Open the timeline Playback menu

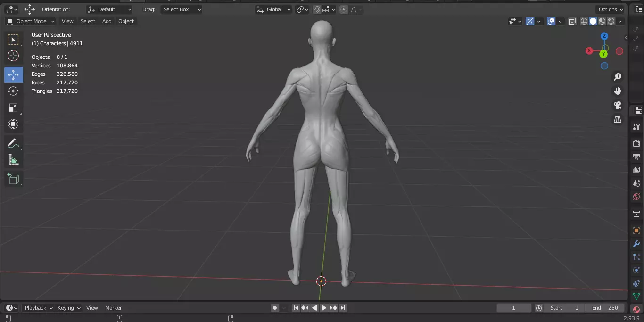click(x=39, y=308)
